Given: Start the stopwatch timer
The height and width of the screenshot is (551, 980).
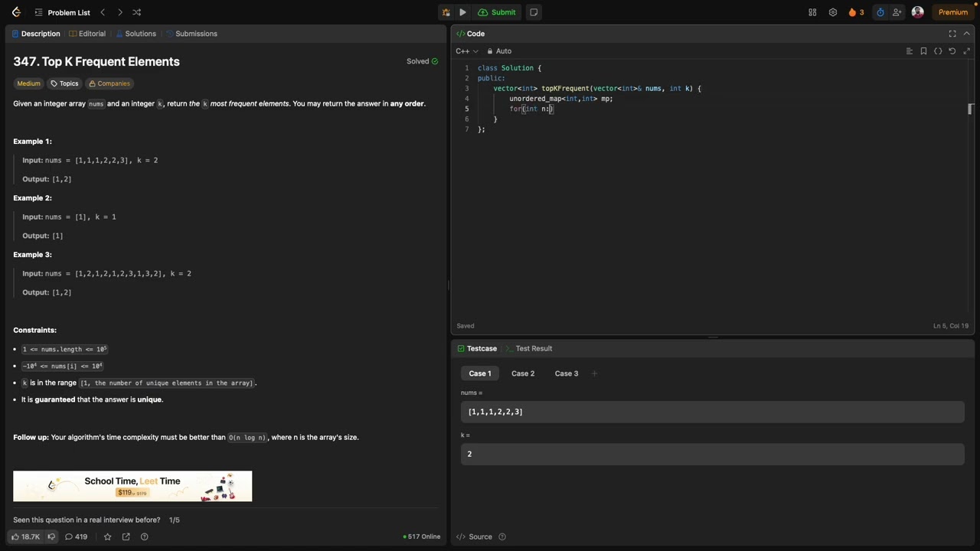Looking at the screenshot, I should pos(880,12).
